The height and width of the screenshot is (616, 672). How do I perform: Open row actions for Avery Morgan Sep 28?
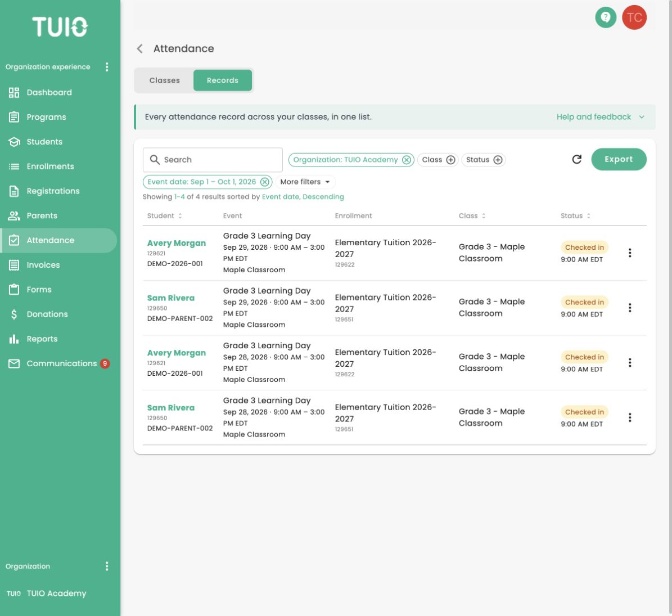630,363
